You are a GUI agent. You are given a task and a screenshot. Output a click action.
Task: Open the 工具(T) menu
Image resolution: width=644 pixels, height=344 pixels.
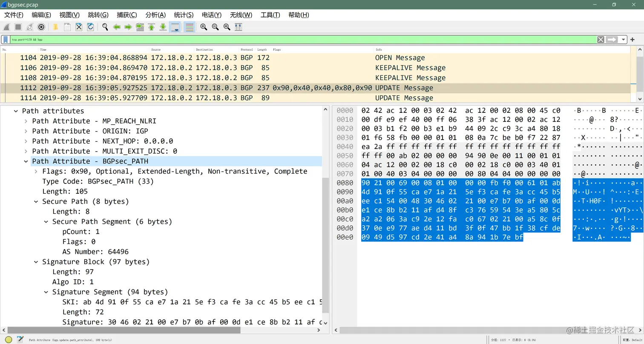point(270,15)
